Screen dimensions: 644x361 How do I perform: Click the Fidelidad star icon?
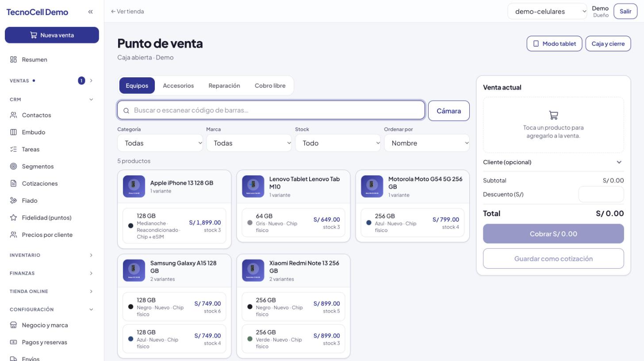point(13,218)
